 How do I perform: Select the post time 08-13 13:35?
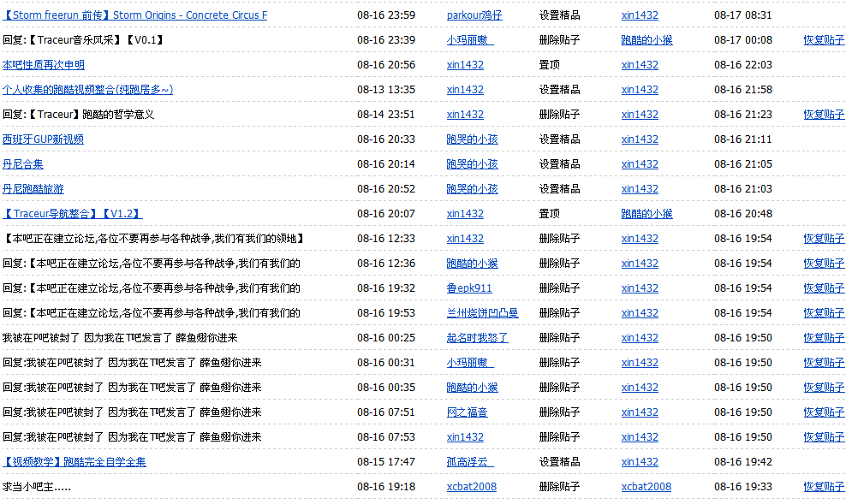[386, 90]
